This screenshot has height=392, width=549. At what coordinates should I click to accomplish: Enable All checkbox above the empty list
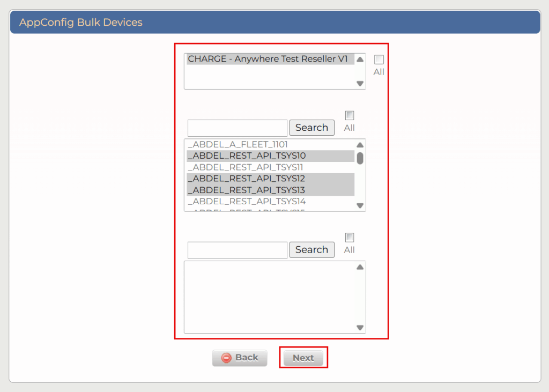pos(350,238)
